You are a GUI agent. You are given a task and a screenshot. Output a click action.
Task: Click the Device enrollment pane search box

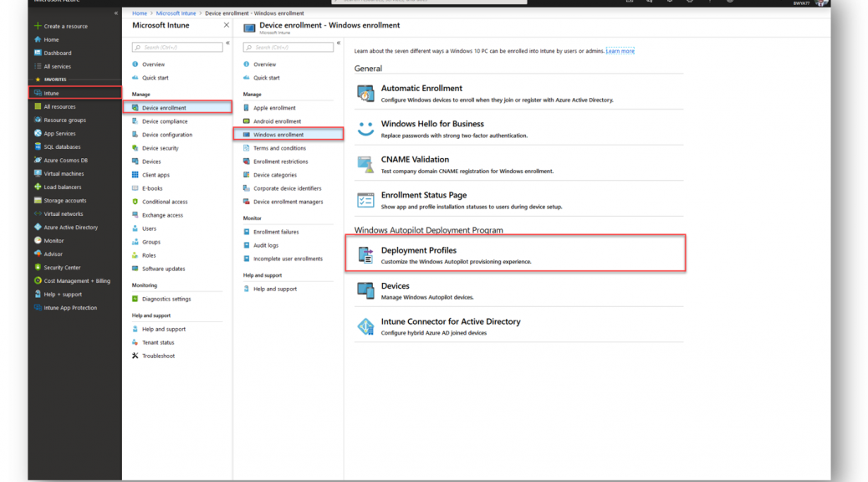coord(288,47)
